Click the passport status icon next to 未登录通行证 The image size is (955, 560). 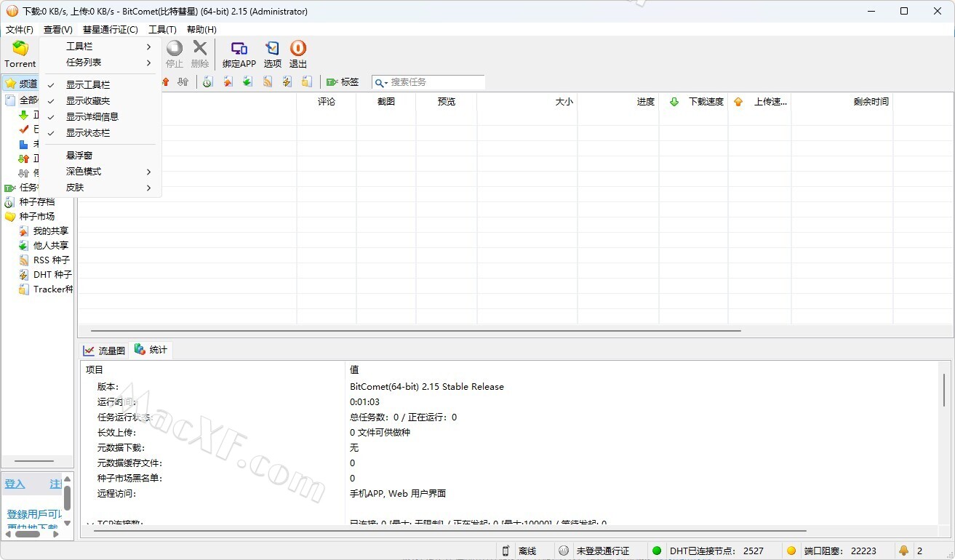(564, 551)
